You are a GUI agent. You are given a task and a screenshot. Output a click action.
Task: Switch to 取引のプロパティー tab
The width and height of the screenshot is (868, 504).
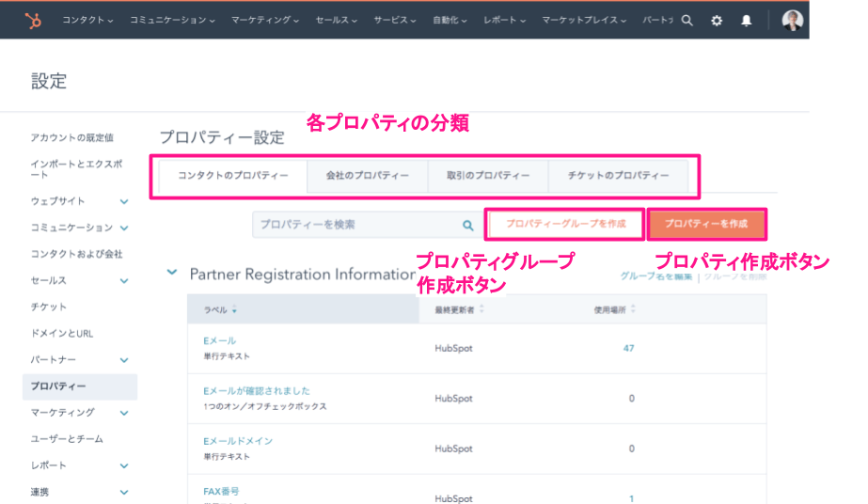[488, 176]
